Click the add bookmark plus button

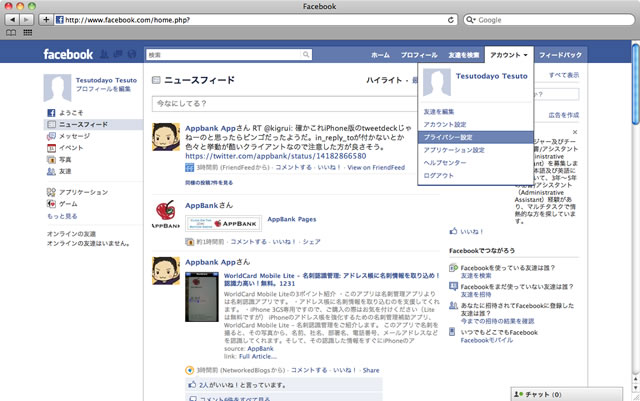[46, 20]
